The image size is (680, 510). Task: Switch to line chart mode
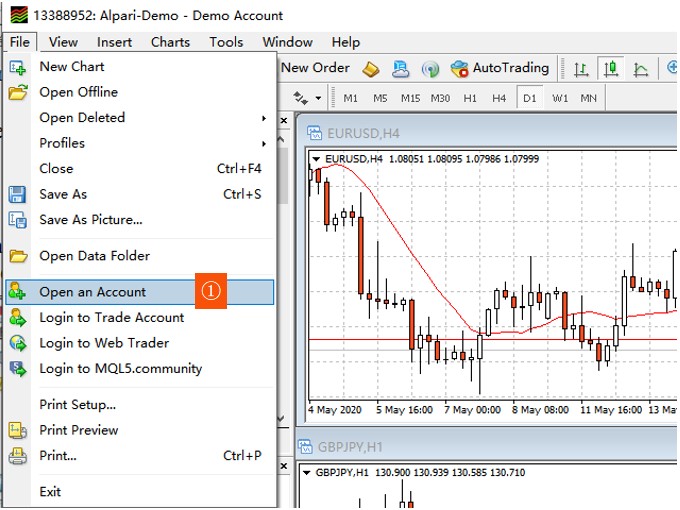(641, 69)
